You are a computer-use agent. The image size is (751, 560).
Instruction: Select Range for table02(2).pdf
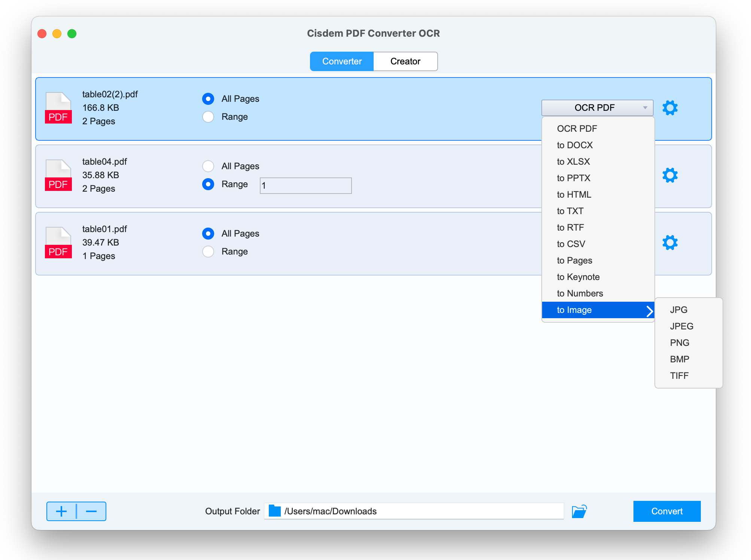[208, 117]
